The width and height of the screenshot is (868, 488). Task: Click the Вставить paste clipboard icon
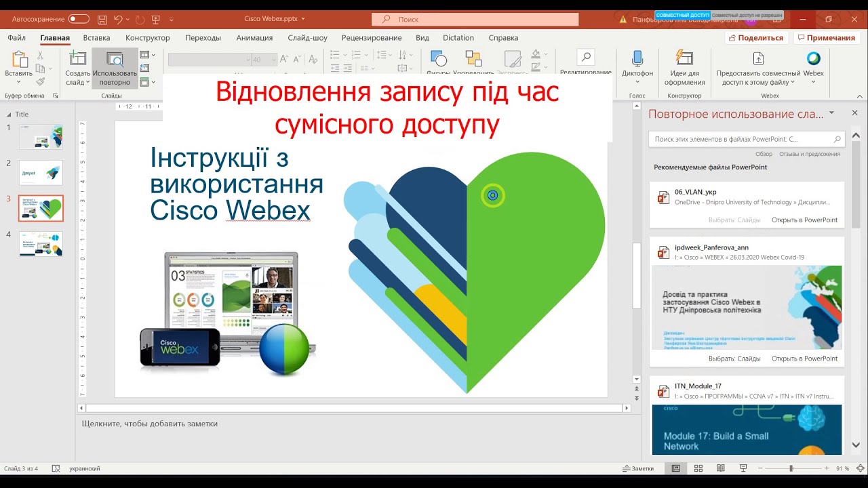(x=19, y=59)
